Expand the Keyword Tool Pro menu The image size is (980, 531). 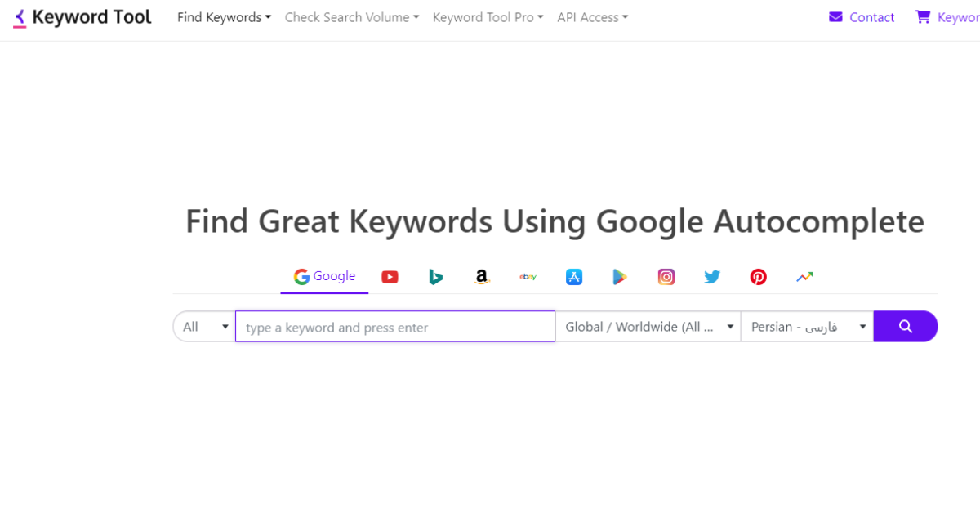point(488,17)
